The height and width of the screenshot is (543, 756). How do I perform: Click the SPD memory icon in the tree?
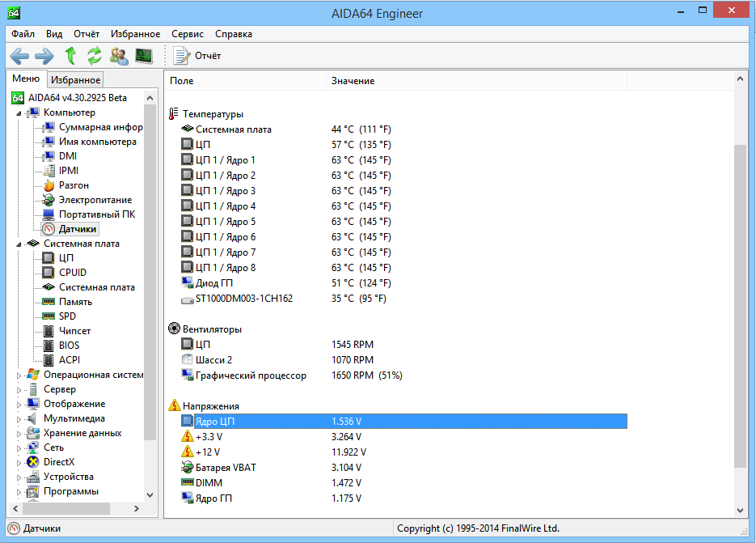point(49,316)
